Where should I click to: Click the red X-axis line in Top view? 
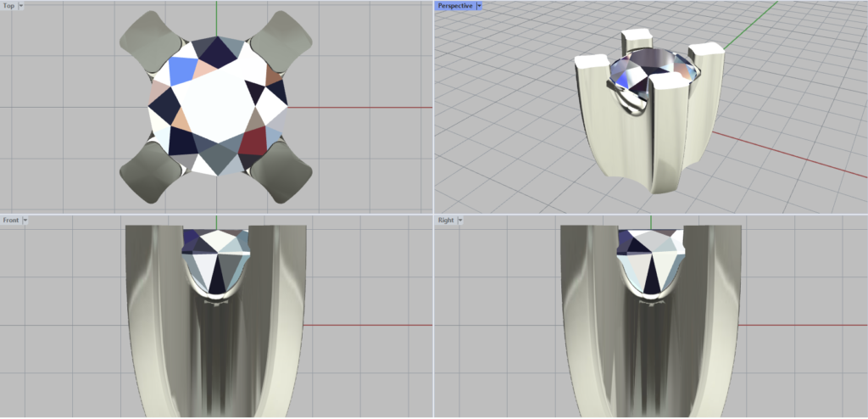click(x=364, y=107)
